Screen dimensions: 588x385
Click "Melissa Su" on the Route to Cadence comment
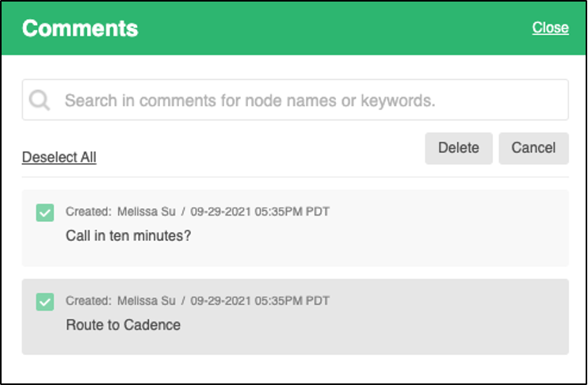147,300
